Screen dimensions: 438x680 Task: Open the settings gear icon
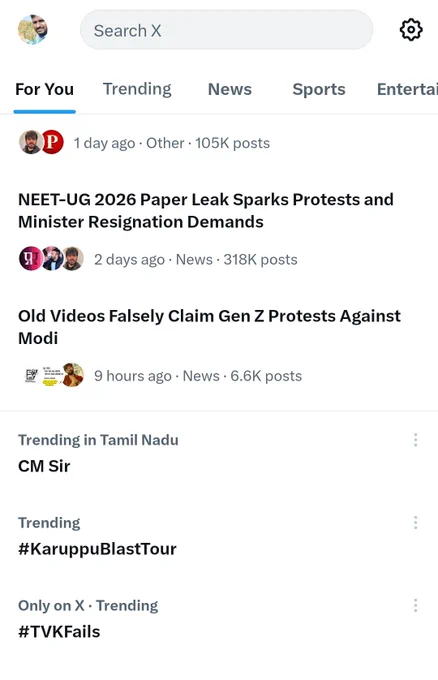pyautogui.click(x=410, y=30)
